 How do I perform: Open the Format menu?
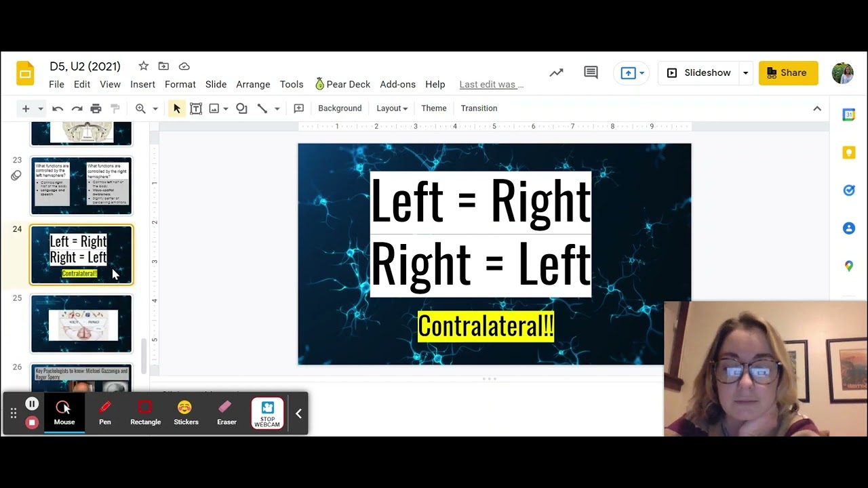click(x=180, y=84)
